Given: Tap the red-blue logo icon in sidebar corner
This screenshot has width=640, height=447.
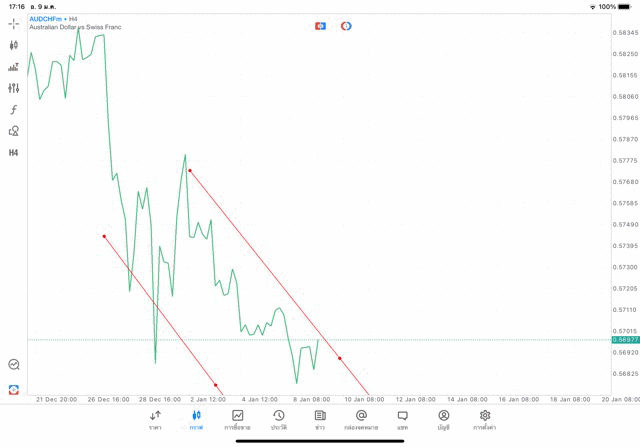Looking at the screenshot, I should 13,389.
